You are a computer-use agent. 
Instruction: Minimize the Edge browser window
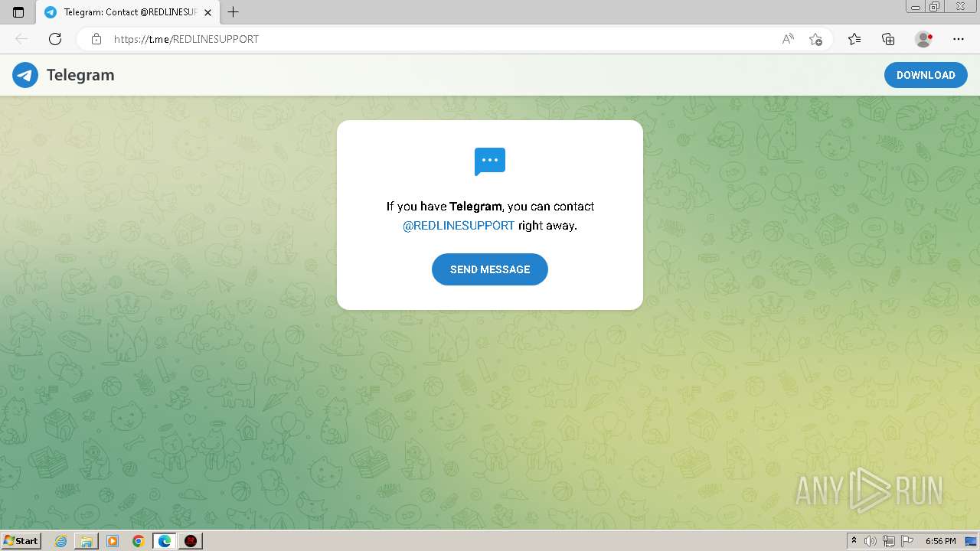pos(916,7)
